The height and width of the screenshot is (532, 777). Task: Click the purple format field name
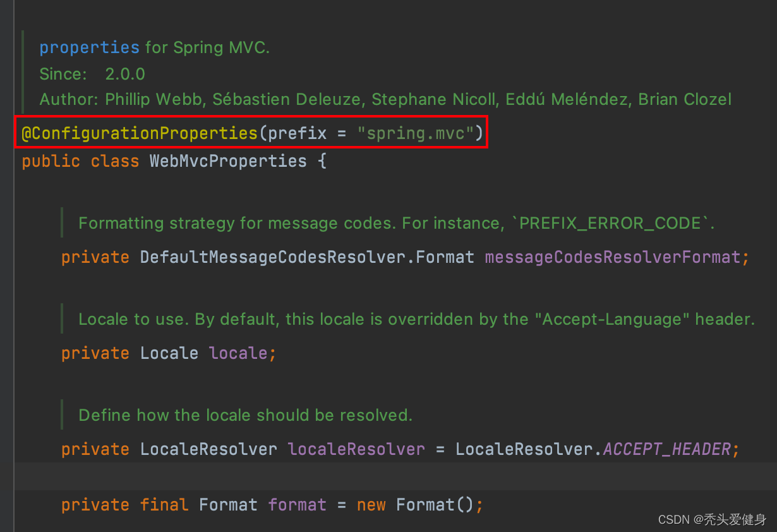(297, 505)
